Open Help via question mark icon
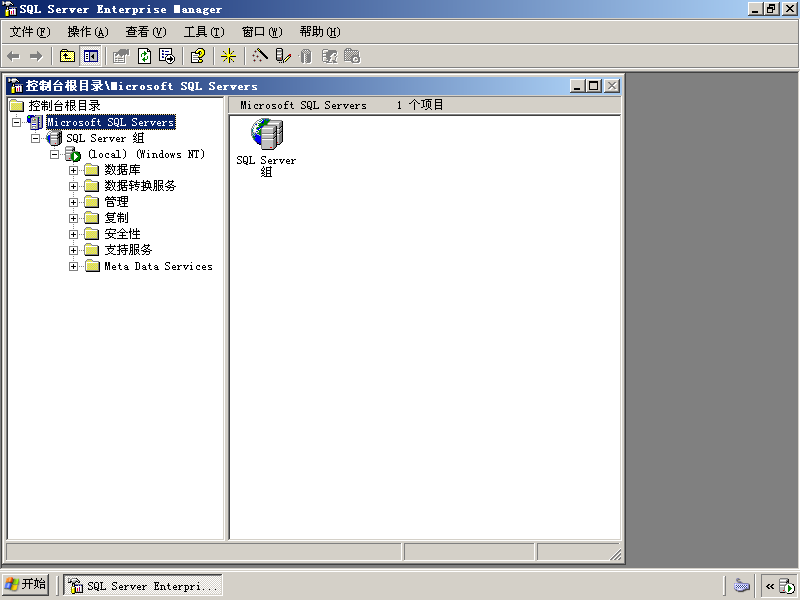 [x=197, y=56]
